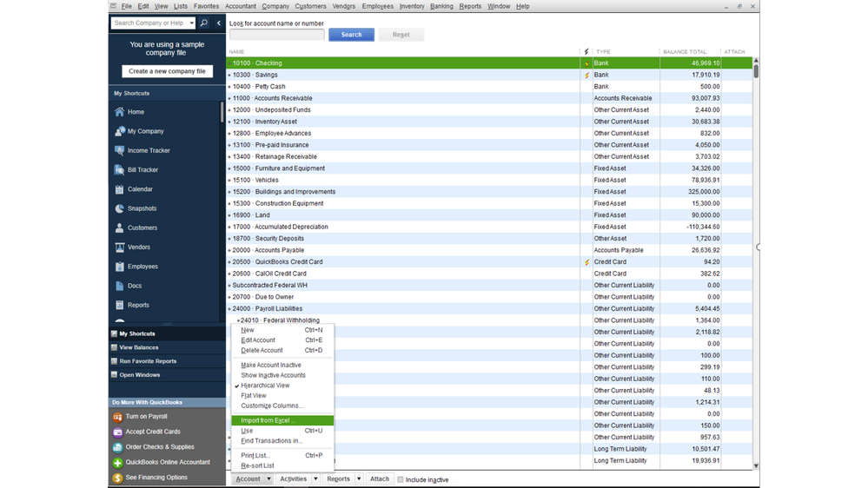The width and height of the screenshot is (868, 488).
Task: Click the account name search field
Action: [277, 35]
